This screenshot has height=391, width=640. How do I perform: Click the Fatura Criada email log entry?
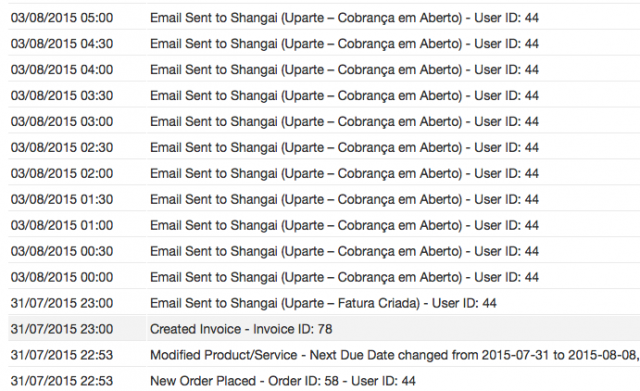pyautogui.click(x=323, y=303)
